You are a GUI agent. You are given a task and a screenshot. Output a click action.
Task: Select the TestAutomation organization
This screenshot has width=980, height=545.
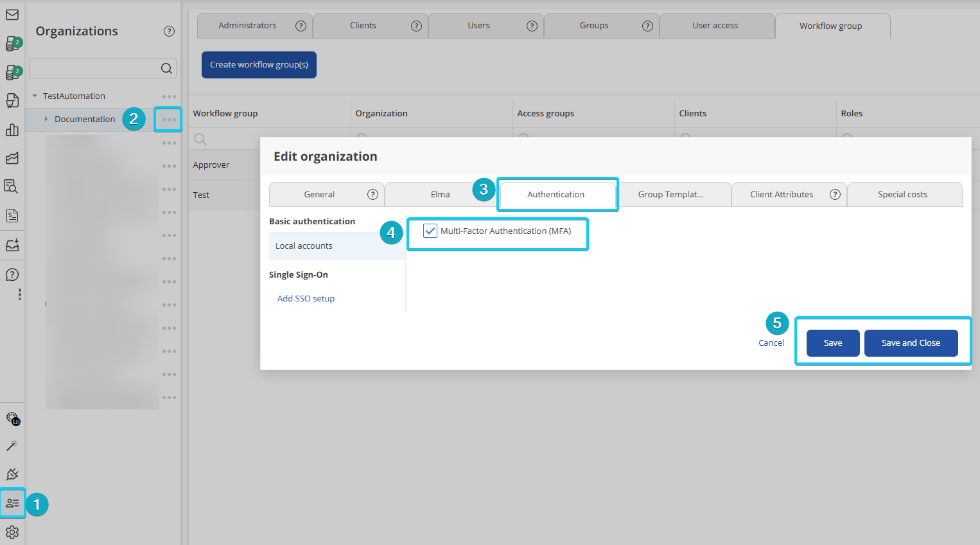(74, 96)
